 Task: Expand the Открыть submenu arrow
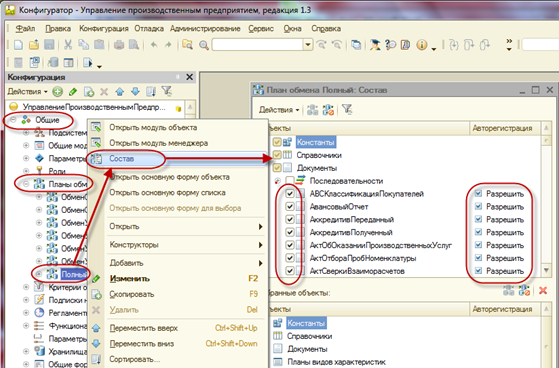coord(261,227)
